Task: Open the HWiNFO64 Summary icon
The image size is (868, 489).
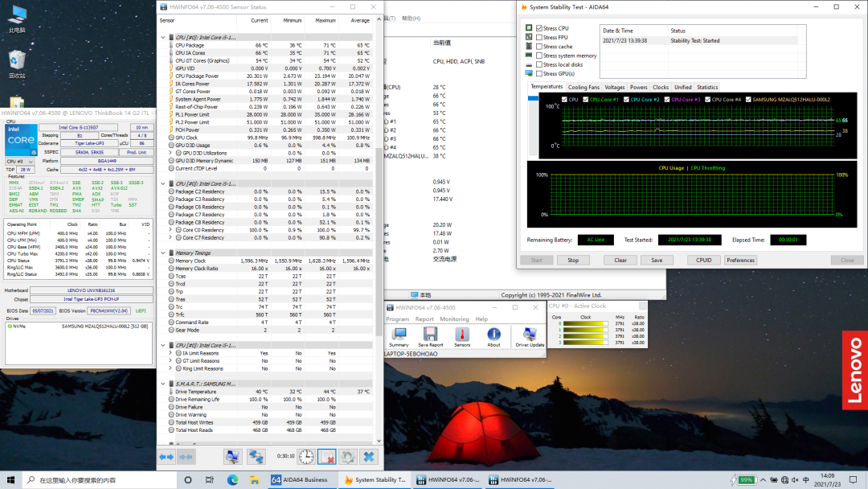Action: pos(399,335)
